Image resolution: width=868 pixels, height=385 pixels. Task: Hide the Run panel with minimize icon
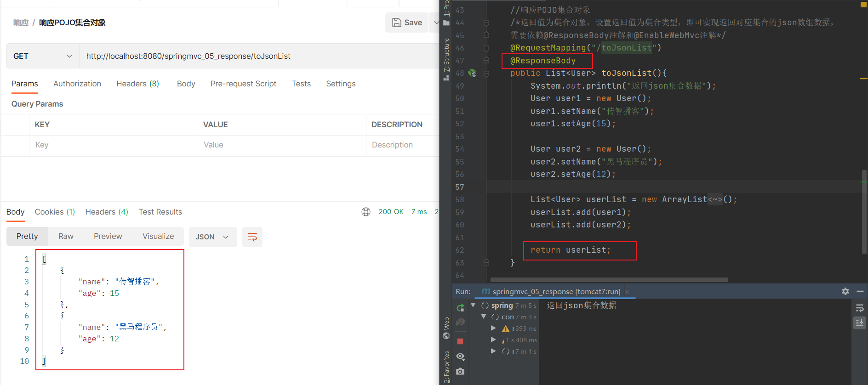click(860, 291)
